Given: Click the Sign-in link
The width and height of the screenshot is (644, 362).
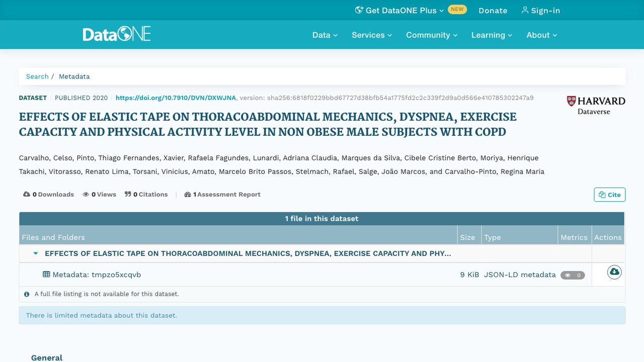Looking at the screenshot, I should 541,11.
